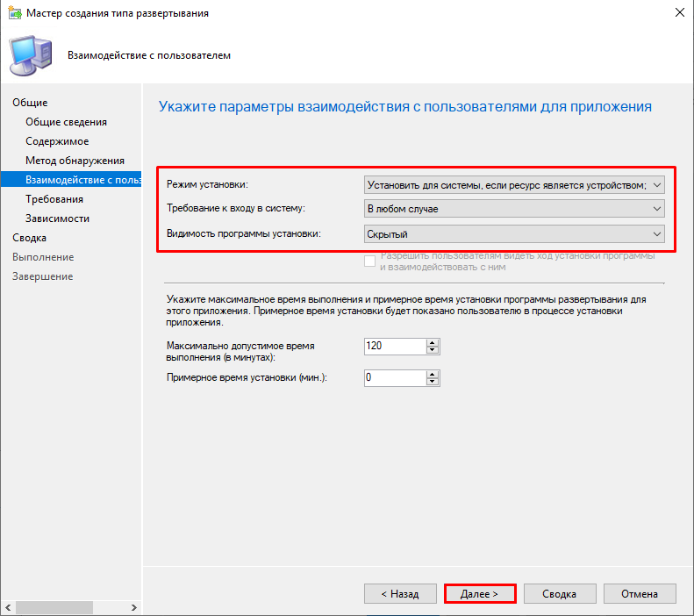
Task: Click the Режим установки label
Action: click(x=207, y=184)
